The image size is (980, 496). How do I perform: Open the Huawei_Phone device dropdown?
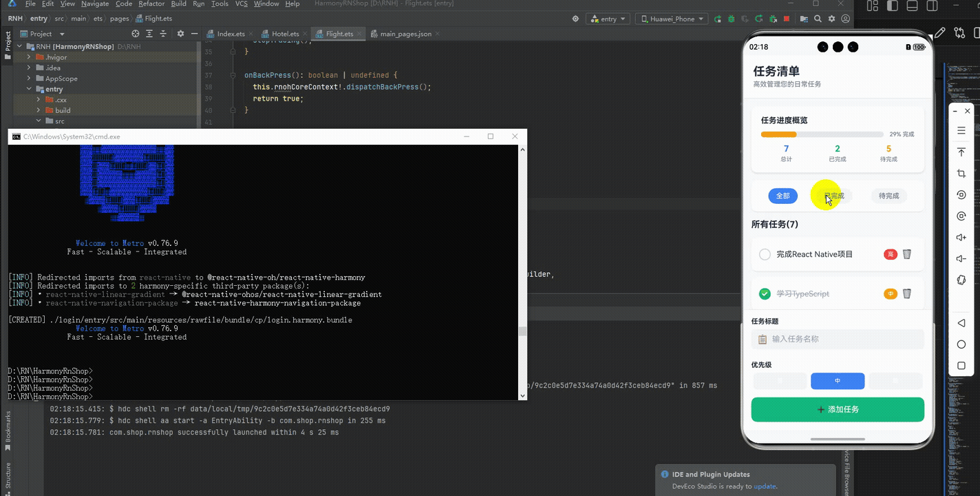(670, 19)
